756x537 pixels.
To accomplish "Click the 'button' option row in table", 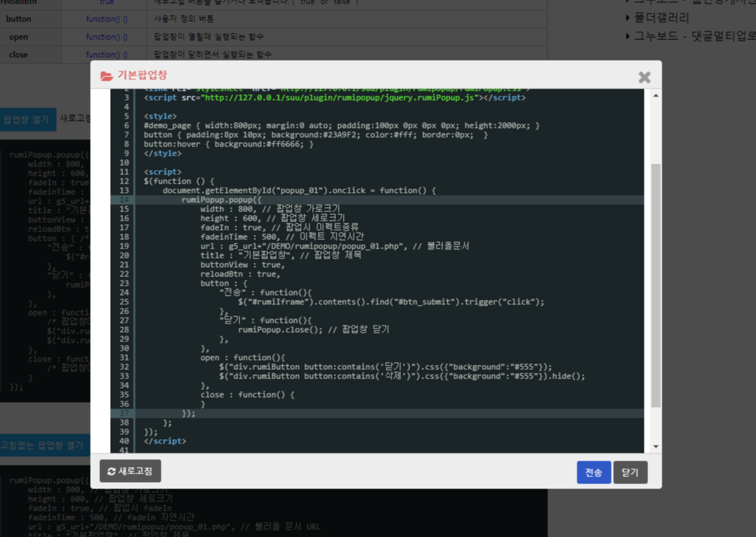I will coord(19,19).
